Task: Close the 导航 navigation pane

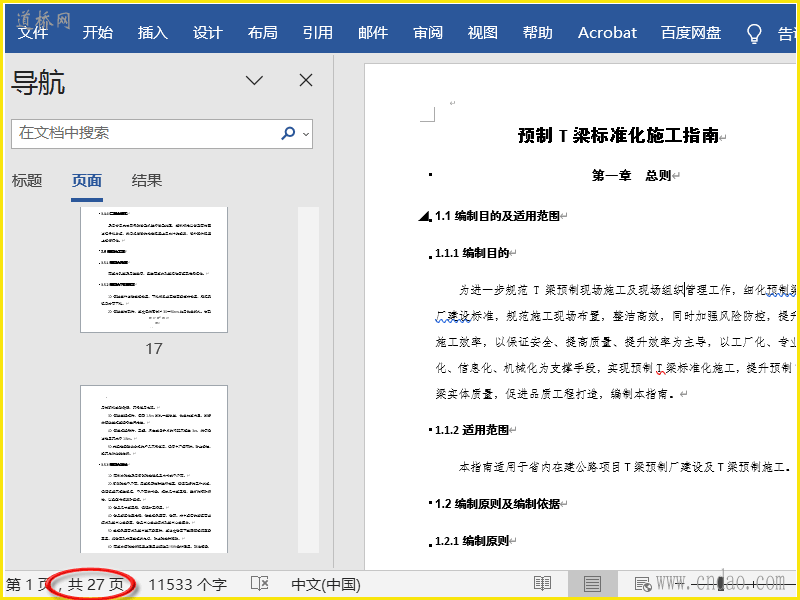Action: point(306,80)
